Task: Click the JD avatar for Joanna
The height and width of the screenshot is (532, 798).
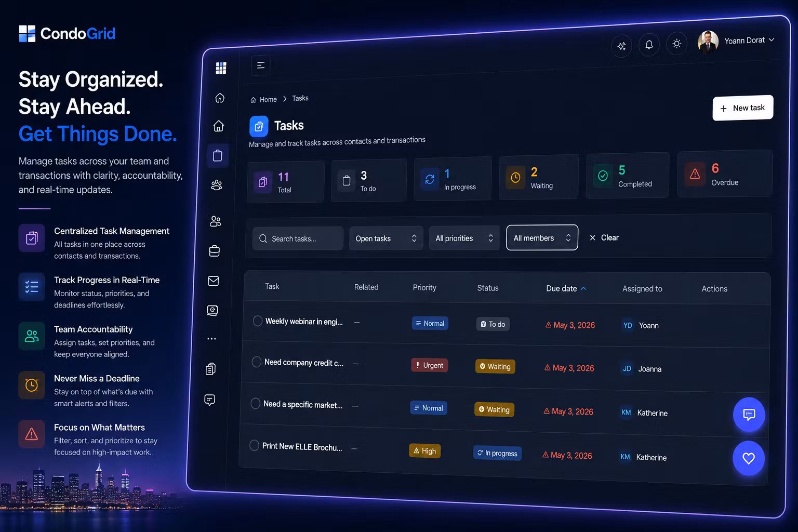Action: (627, 368)
